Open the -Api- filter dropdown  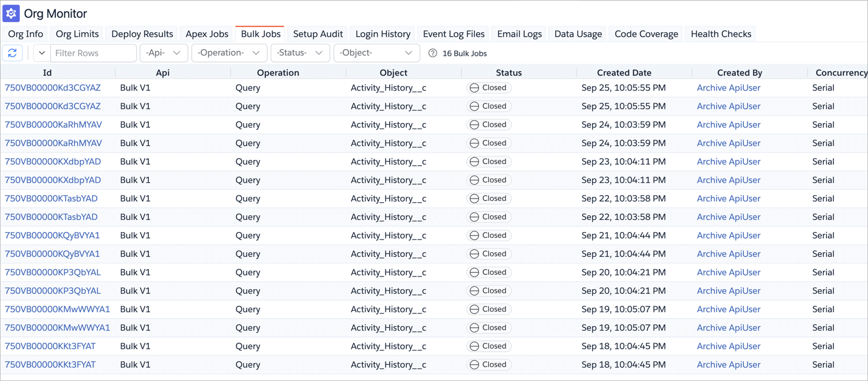(163, 53)
